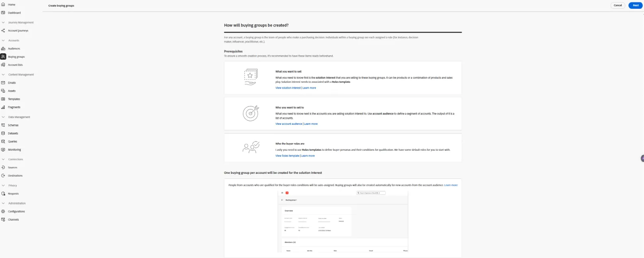The image size is (644, 258).
Task: Open Learn more beside View solution interest
Action: (309, 88)
